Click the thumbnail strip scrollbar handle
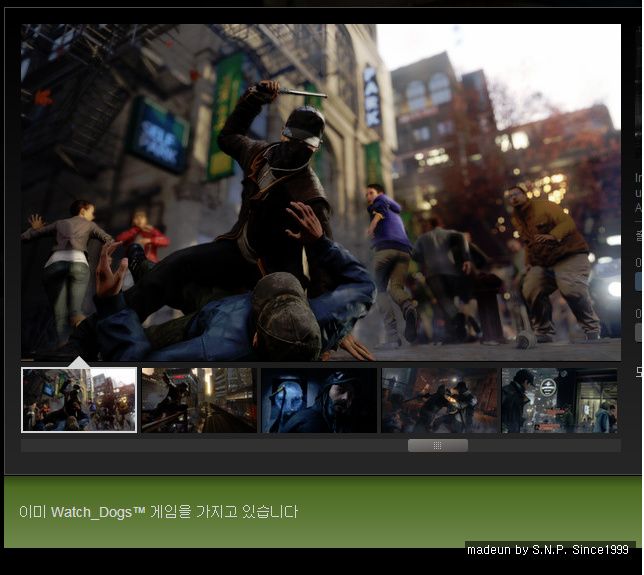The width and height of the screenshot is (644, 575). pos(438,446)
